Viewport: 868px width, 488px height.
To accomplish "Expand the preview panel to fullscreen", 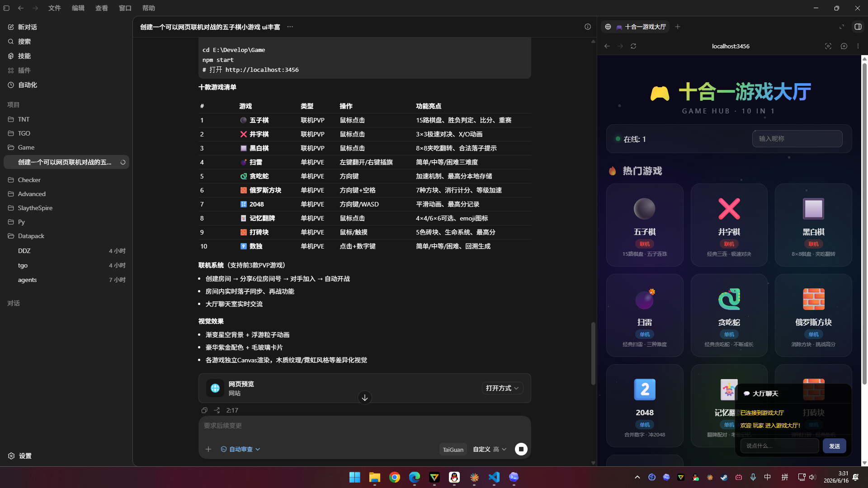I will pyautogui.click(x=842, y=27).
